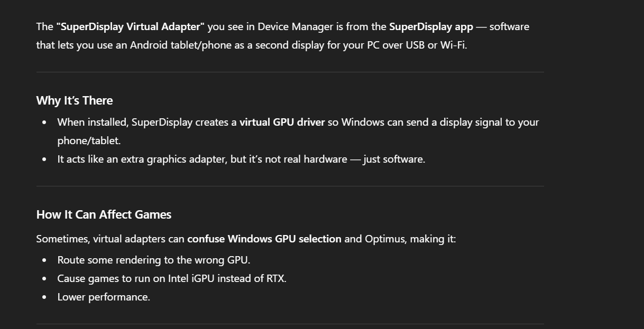Click the bullet dot beside "Lower performance."

[44, 297]
